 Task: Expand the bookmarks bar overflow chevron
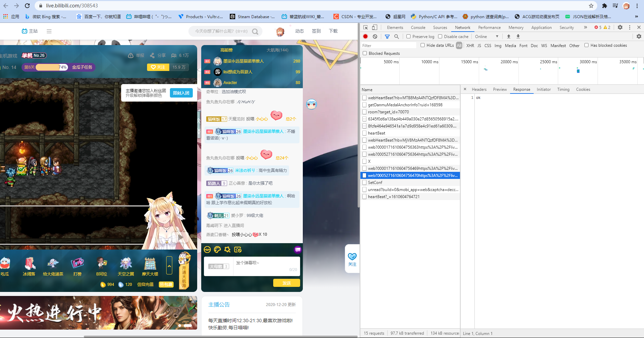click(636, 16)
